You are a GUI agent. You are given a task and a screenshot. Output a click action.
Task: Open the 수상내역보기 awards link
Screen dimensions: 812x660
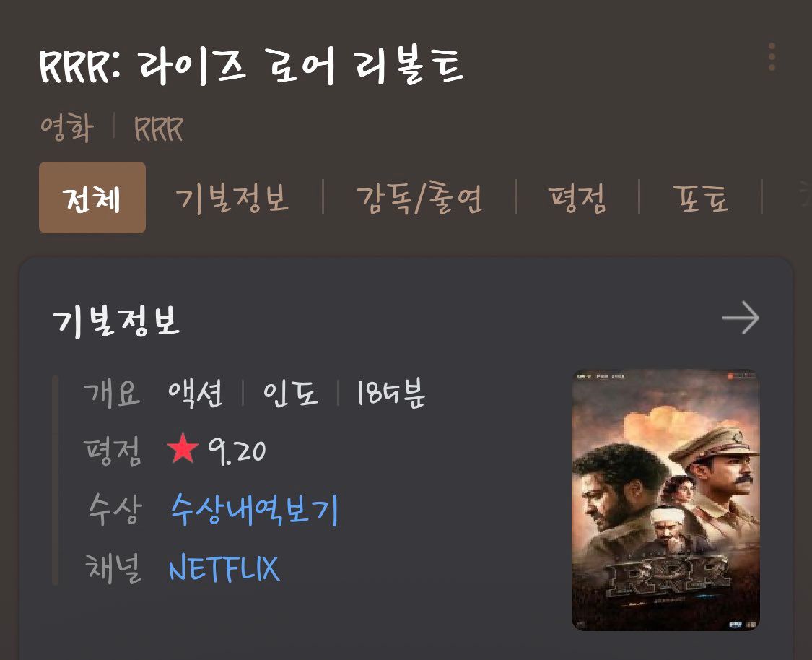click(254, 510)
